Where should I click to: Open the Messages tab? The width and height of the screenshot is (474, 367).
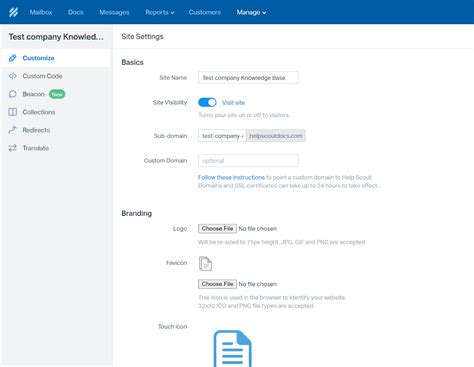[114, 12]
